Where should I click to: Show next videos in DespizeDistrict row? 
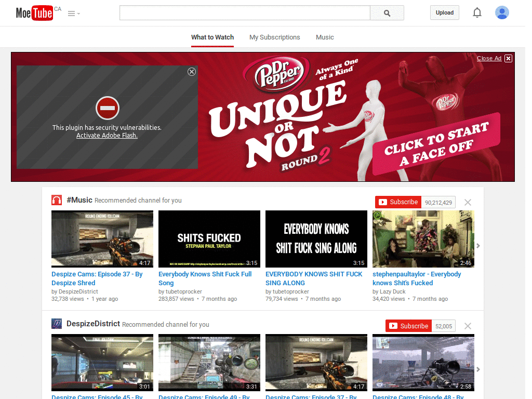[x=478, y=369]
